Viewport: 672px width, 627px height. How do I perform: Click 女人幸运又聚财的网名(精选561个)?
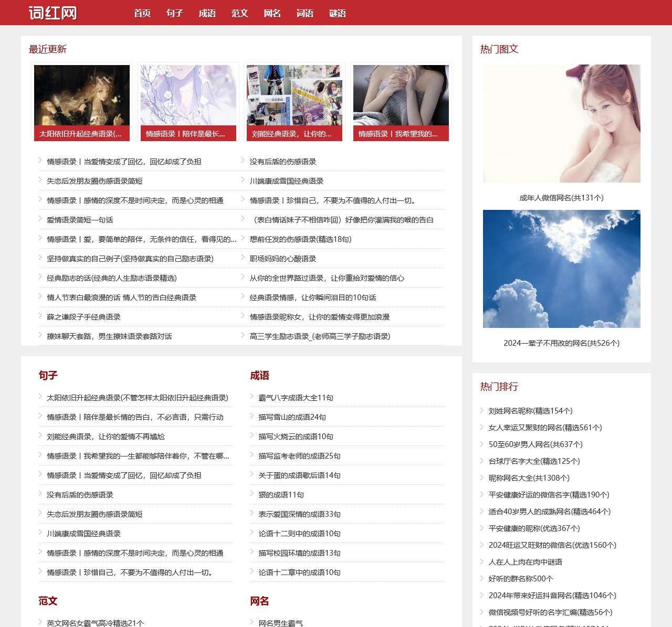pyautogui.click(x=545, y=428)
